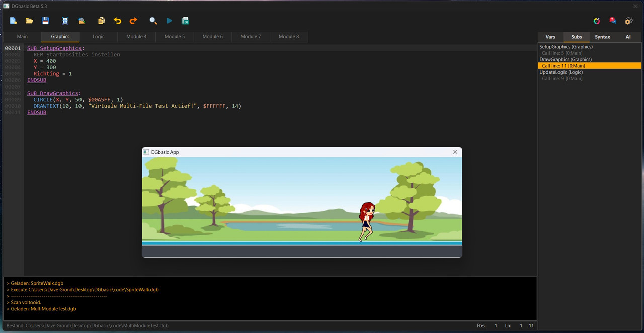The image size is (644, 333).
Task: Redo the edit with orange arrow
Action: [133, 21]
